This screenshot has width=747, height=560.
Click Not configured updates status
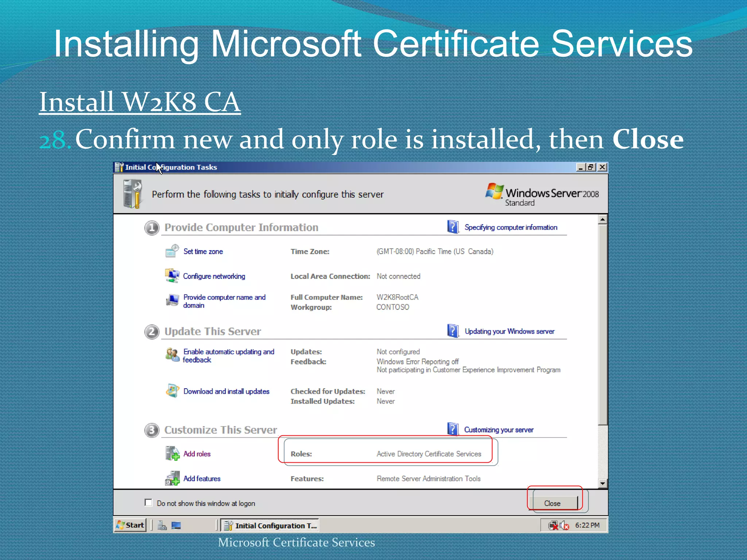coord(398,351)
